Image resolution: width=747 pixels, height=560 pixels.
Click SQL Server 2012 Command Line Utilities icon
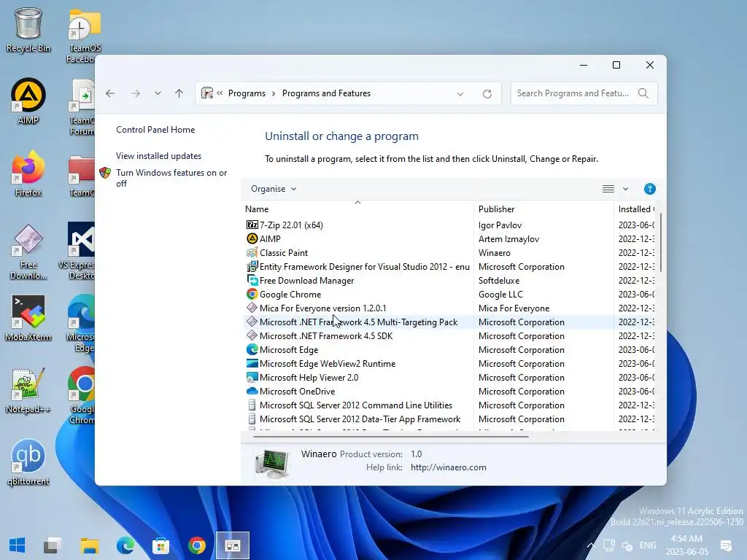pyautogui.click(x=252, y=405)
